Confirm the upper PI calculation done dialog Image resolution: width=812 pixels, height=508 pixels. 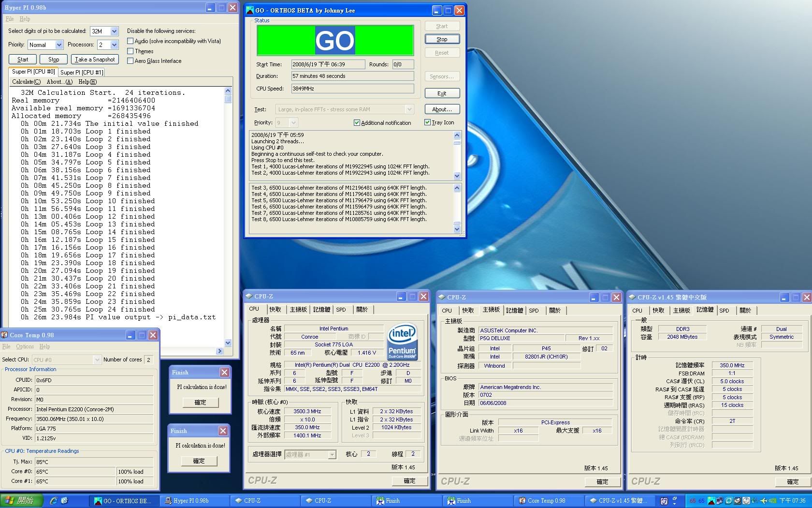(x=200, y=403)
